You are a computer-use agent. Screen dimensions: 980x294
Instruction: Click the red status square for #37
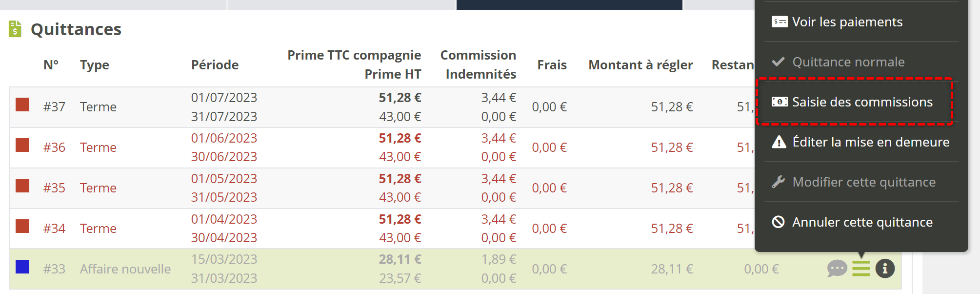pyautogui.click(x=22, y=105)
